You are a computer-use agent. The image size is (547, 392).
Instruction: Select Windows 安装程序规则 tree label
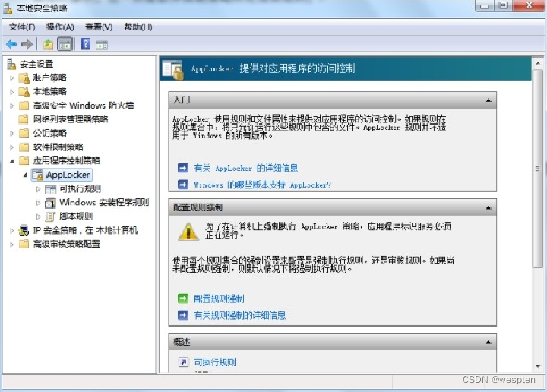click(104, 203)
